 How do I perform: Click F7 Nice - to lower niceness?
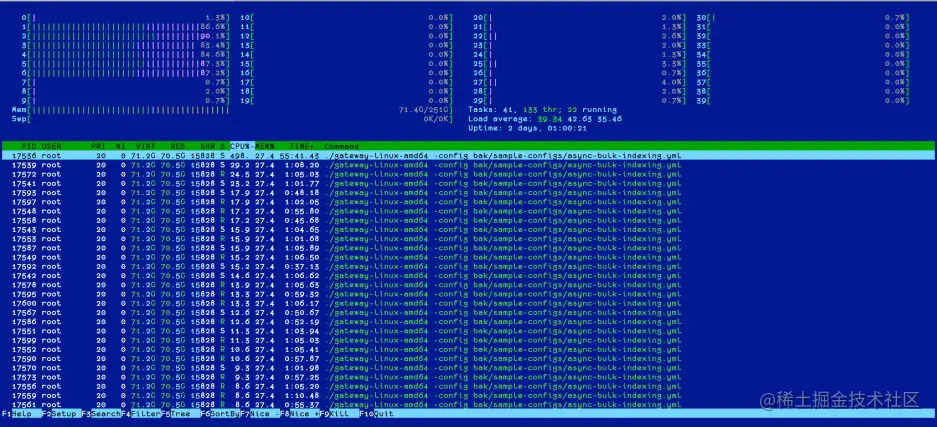coord(260,413)
